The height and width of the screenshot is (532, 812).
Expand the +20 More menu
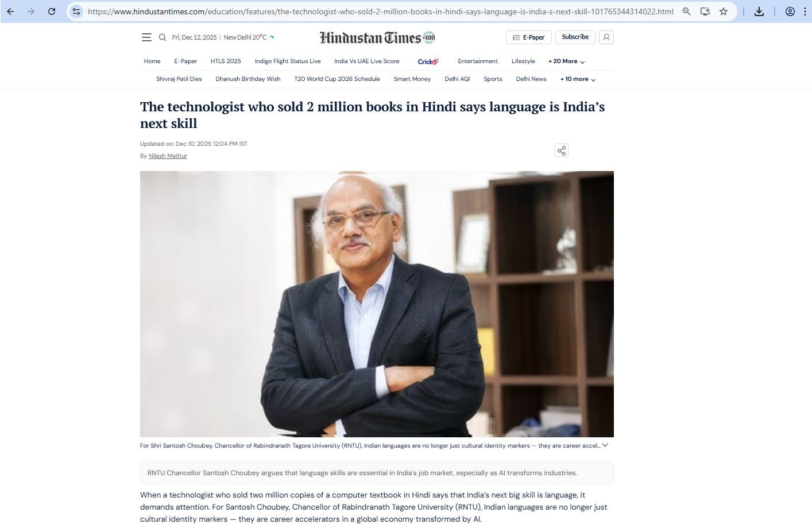click(x=567, y=61)
